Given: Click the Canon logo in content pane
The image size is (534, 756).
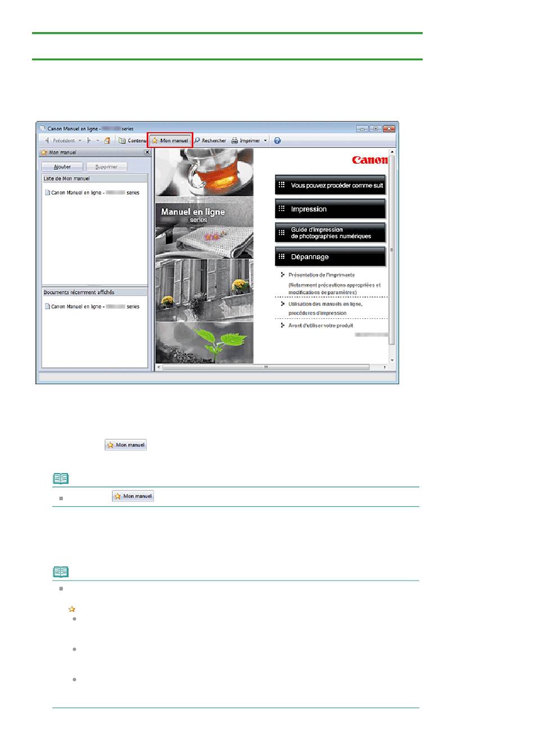Looking at the screenshot, I should pos(370,160).
